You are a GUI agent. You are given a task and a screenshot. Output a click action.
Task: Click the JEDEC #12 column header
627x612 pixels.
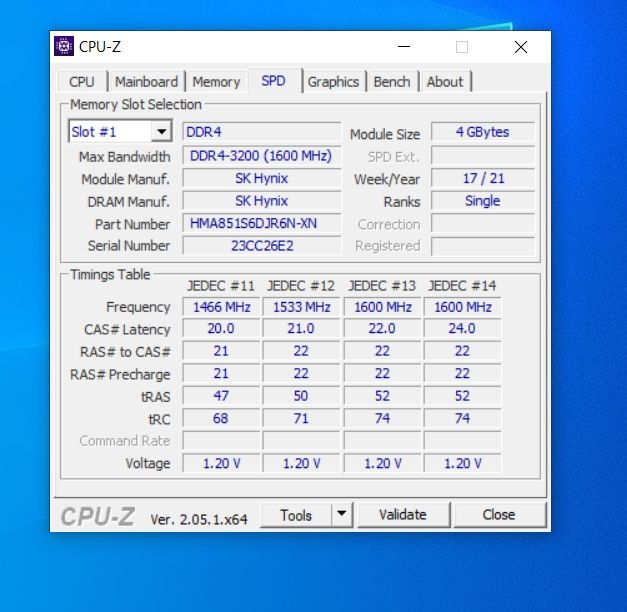[x=301, y=286]
